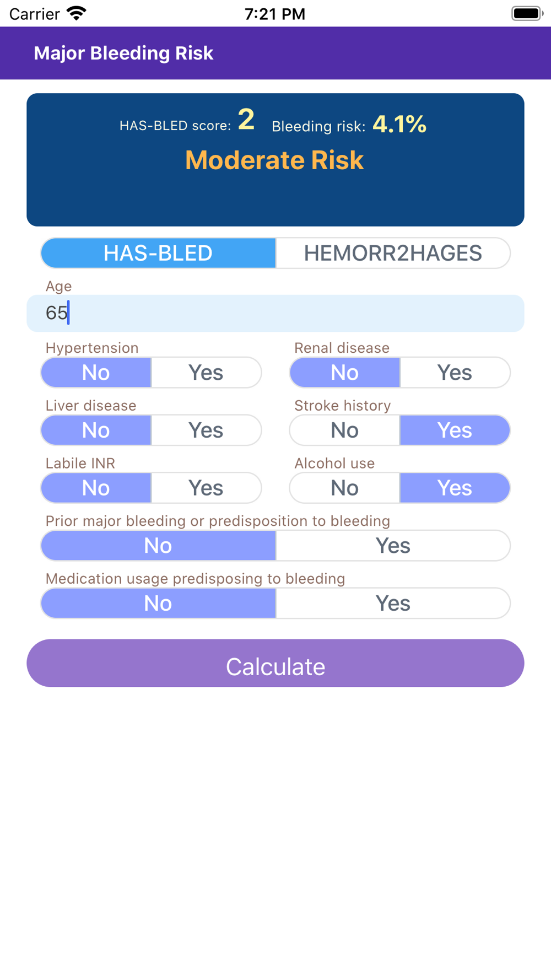The image size is (551, 980).
Task: Set Hypertension to Yes
Action: click(x=206, y=372)
